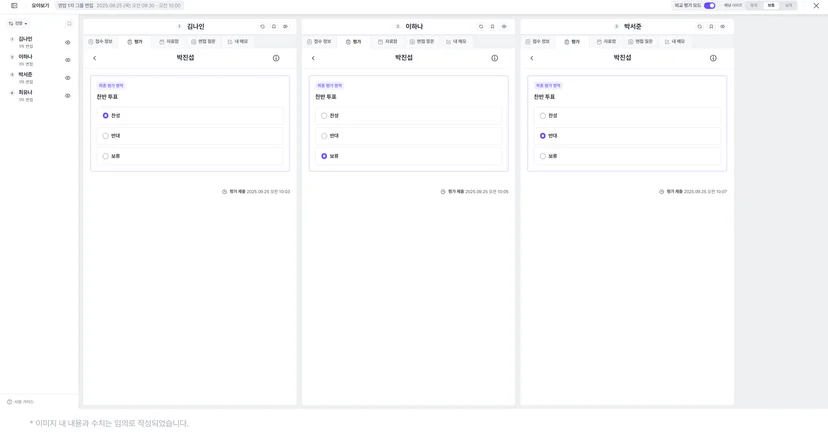Click the bookmark filter icon in sidebar header
This screenshot has width=828, height=438.
click(69, 24)
